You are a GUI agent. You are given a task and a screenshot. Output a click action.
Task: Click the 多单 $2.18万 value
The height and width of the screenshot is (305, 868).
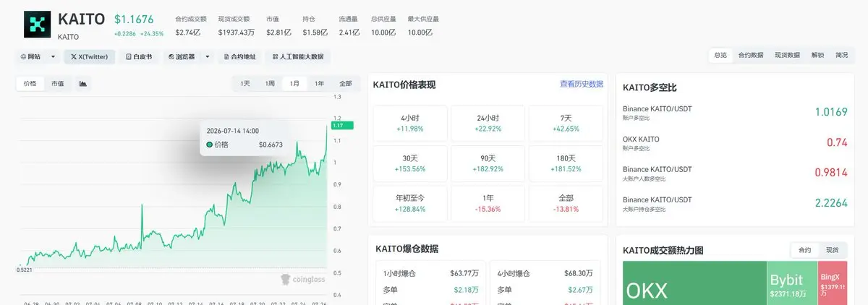466,289
